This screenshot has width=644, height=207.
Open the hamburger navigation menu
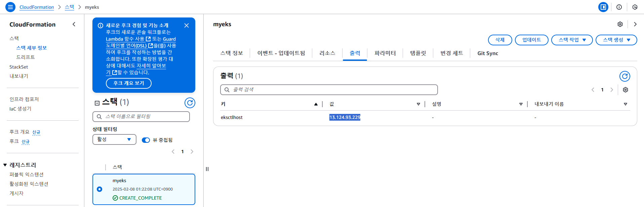10,7
